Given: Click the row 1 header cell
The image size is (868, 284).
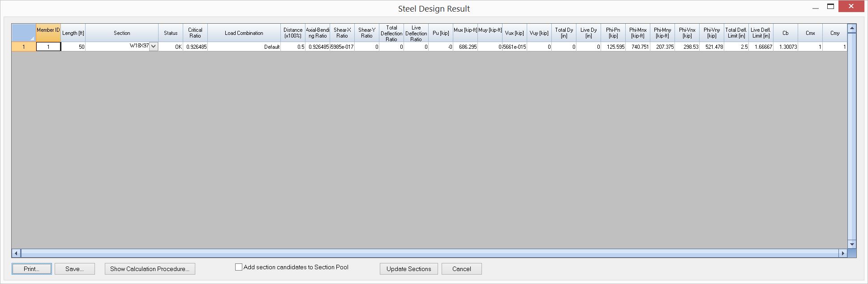Looking at the screenshot, I should (24, 47).
